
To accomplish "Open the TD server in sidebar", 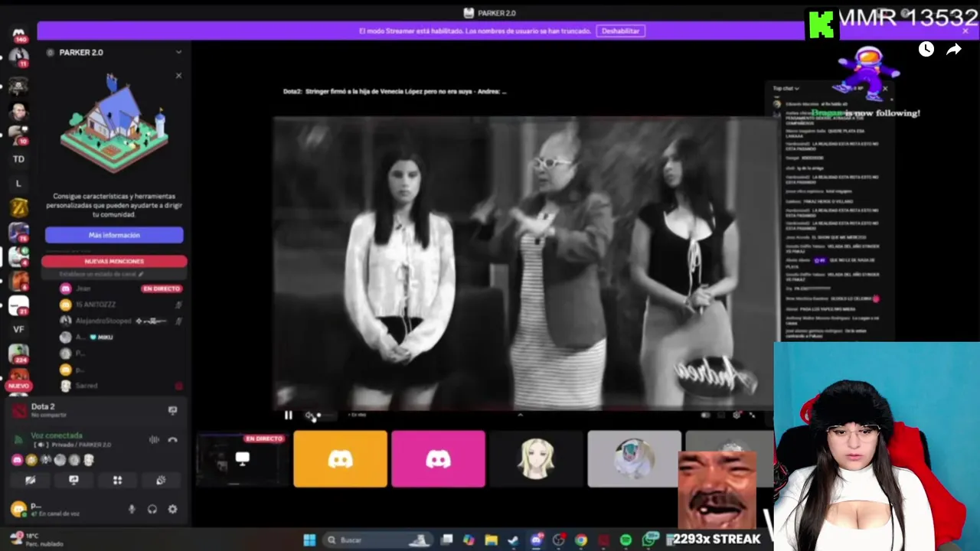I will tap(18, 159).
